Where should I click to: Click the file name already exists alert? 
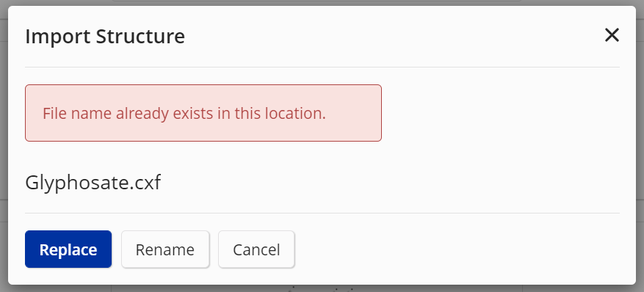(x=203, y=113)
